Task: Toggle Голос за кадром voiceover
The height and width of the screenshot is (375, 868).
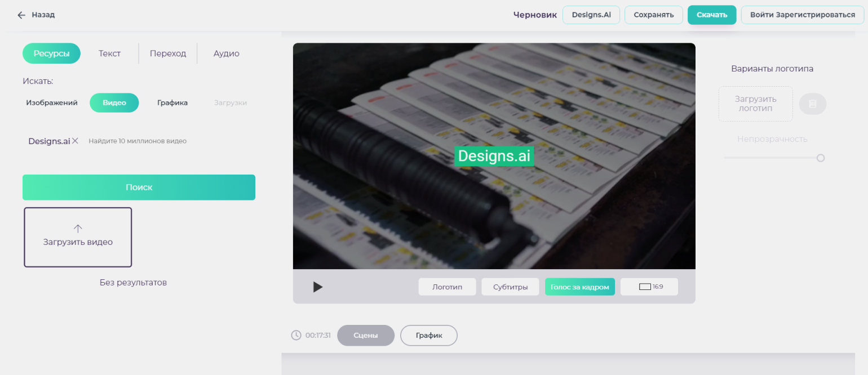Action: pyautogui.click(x=580, y=287)
